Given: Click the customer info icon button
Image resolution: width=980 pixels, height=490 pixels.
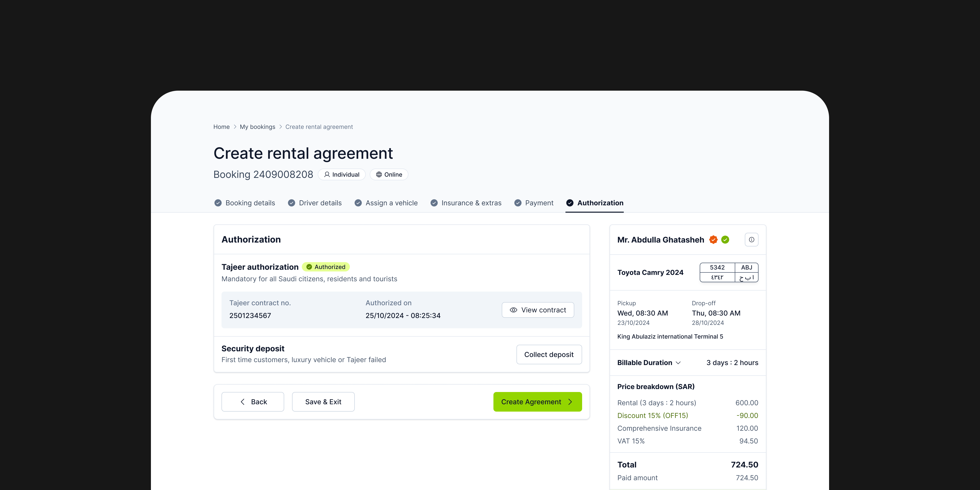Looking at the screenshot, I should coord(751,240).
